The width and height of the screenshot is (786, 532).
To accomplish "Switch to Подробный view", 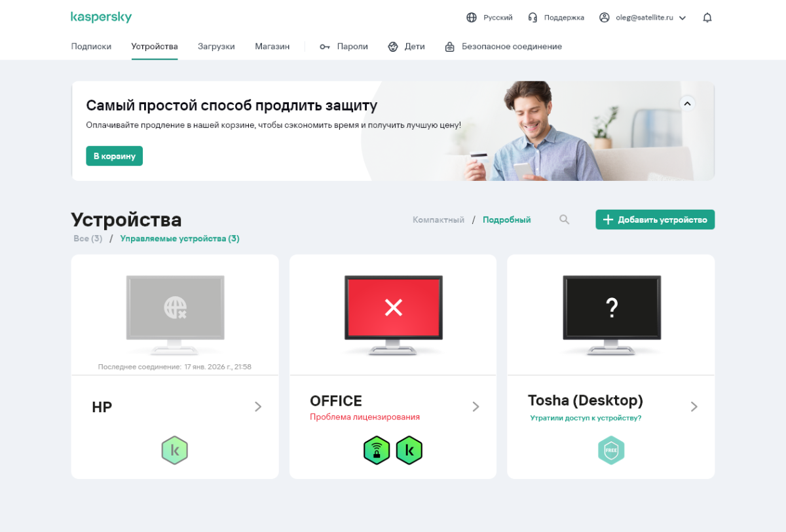I will [507, 220].
